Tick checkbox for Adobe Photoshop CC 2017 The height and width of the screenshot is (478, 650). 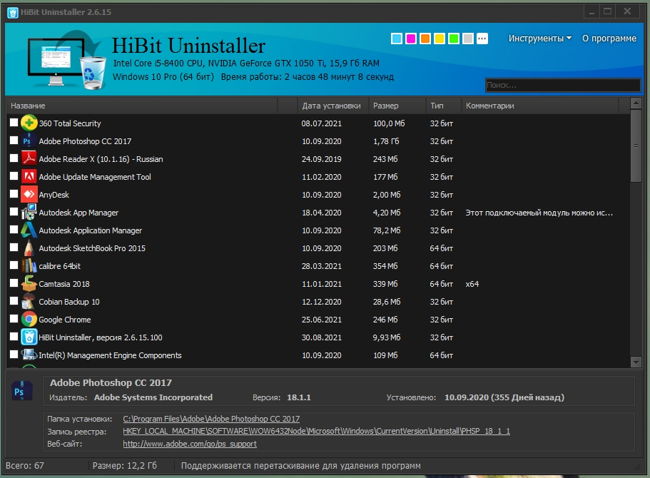tap(14, 140)
